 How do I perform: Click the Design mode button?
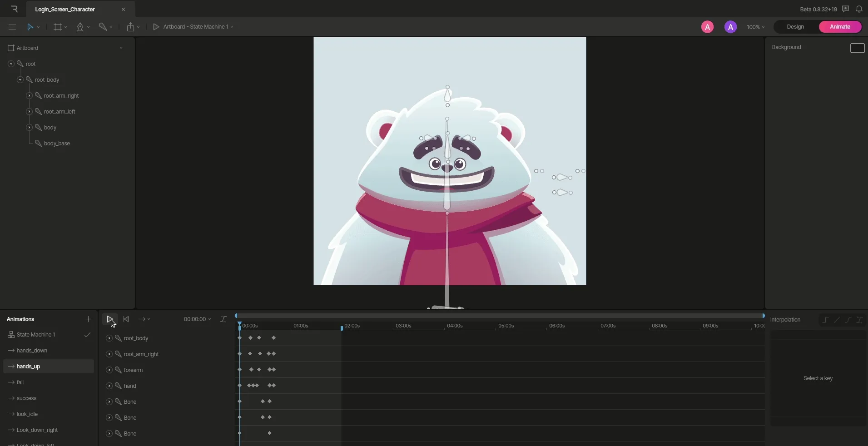click(796, 27)
